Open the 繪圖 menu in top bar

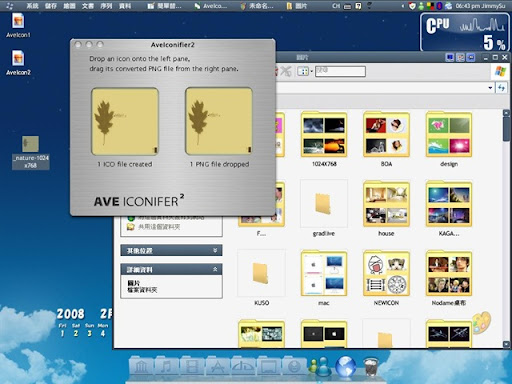[x=69, y=6]
